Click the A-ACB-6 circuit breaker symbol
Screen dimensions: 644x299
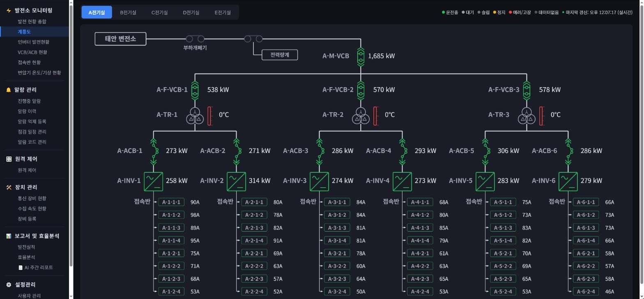pyautogui.click(x=569, y=151)
